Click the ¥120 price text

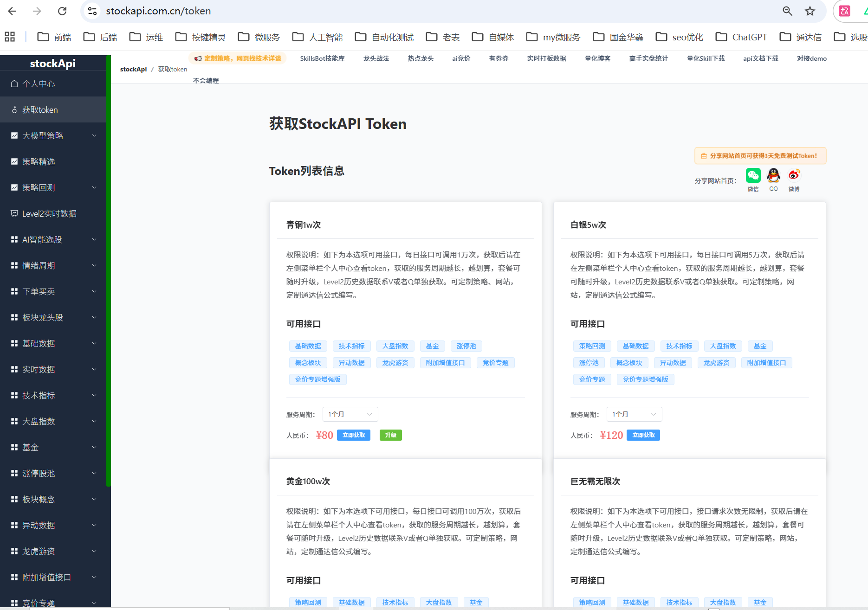click(x=611, y=435)
